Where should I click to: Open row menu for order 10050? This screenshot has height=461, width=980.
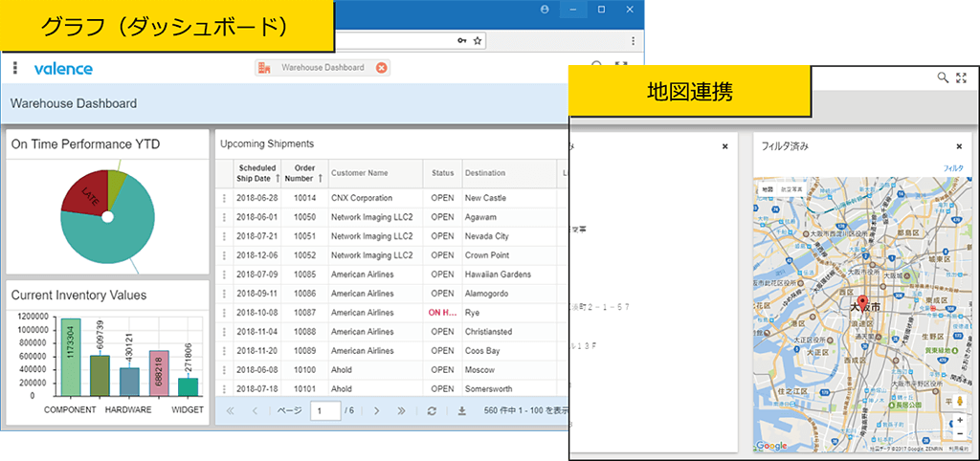coord(224,217)
